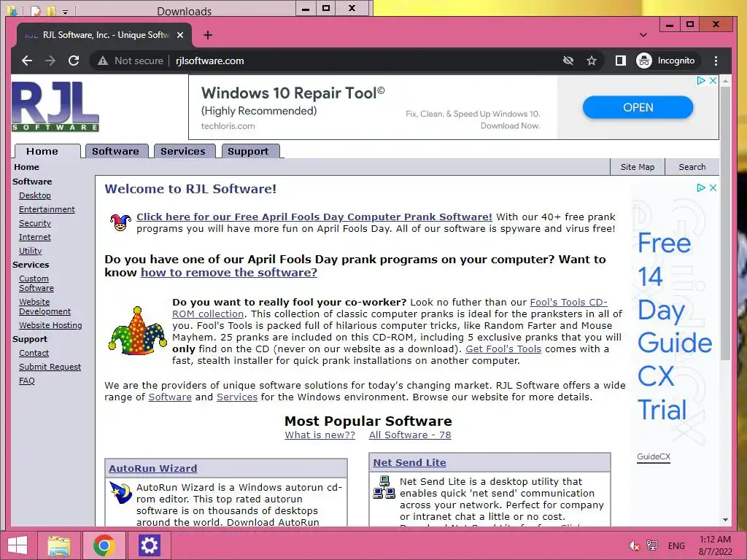This screenshot has width=747, height=560.
Task: Close the RJL Software browser tab
Action: click(x=180, y=35)
